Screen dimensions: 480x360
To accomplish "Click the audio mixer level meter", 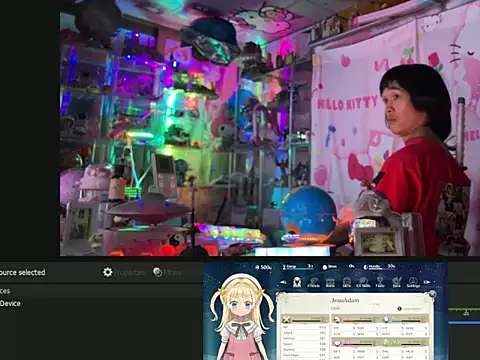I will (464, 310).
